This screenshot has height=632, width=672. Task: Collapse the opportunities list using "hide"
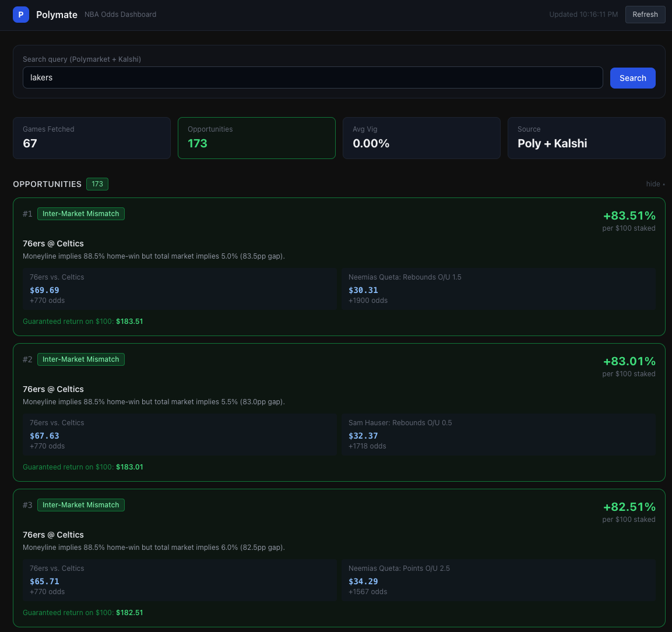654,183
